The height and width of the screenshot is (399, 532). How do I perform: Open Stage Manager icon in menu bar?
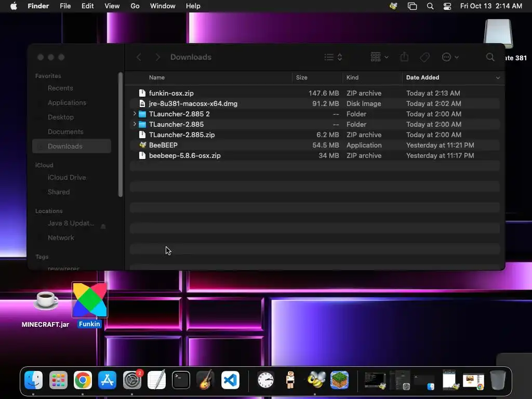pyautogui.click(x=412, y=6)
